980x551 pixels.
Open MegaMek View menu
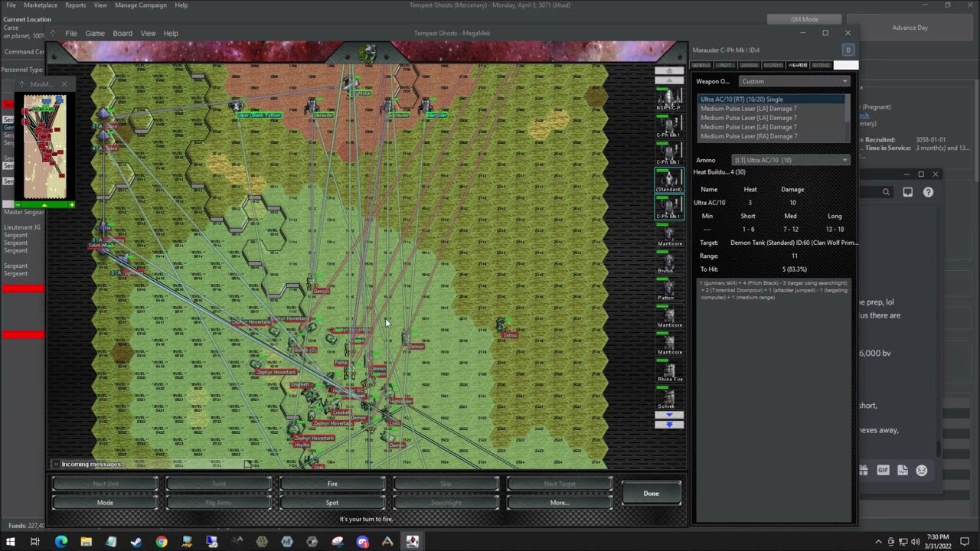coord(148,34)
